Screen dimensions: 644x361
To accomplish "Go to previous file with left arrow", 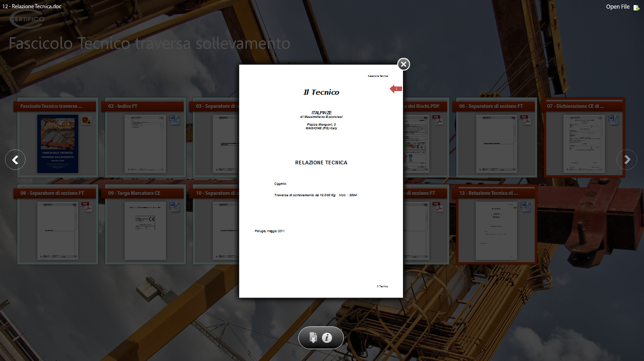I will (x=15, y=160).
